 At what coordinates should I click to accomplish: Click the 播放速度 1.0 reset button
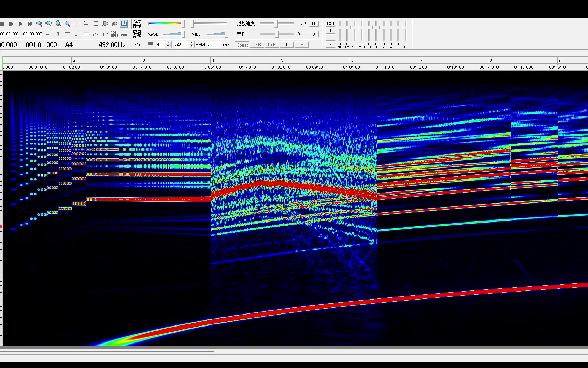314,24
